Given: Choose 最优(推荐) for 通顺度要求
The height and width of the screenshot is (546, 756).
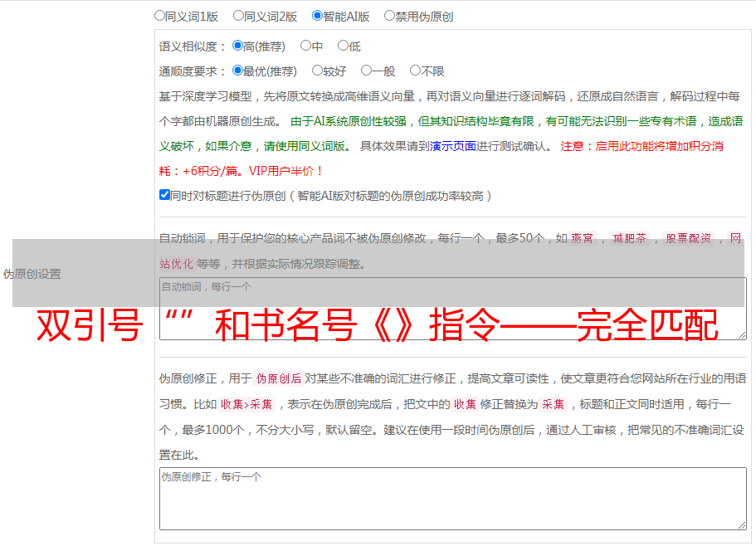Looking at the screenshot, I should tap(237, 71).
